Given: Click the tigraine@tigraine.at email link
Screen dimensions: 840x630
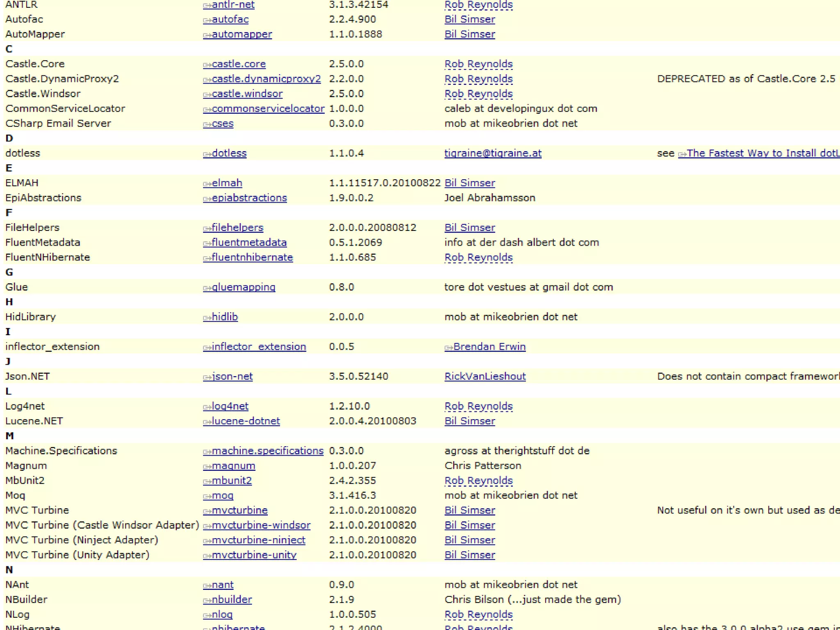Looking at the screenshot, I should (x=493, y=153).
